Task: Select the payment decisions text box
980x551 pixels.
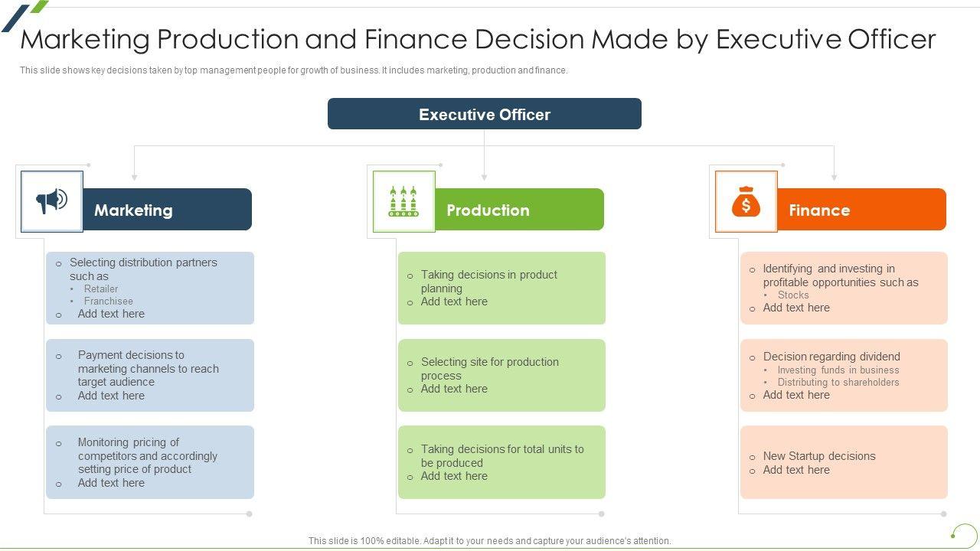Action: click(x=150, y=375)
